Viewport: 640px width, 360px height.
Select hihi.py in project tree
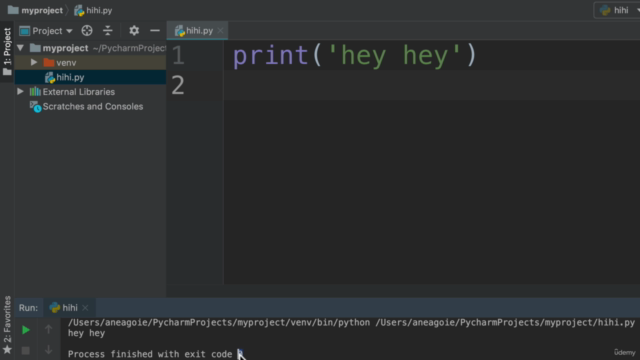coord(70,77)
